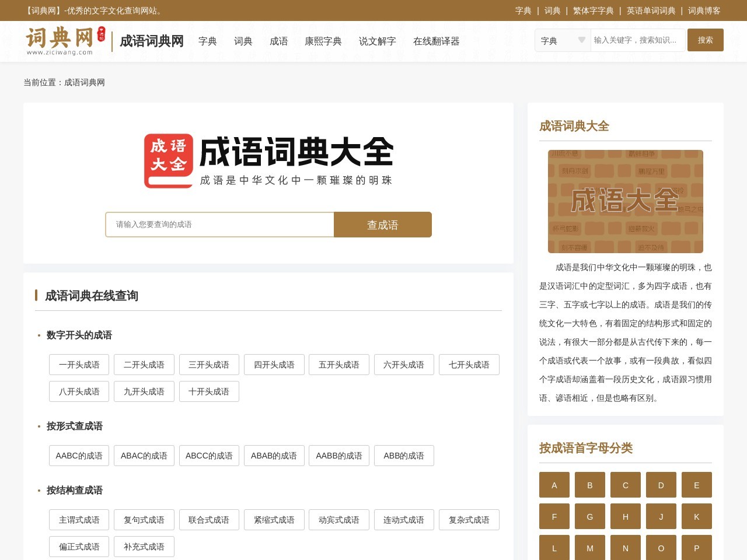This screenshot has height=560, width=747.
Task: Choose AABC的成语 pattern
Action: coord(79,456)
